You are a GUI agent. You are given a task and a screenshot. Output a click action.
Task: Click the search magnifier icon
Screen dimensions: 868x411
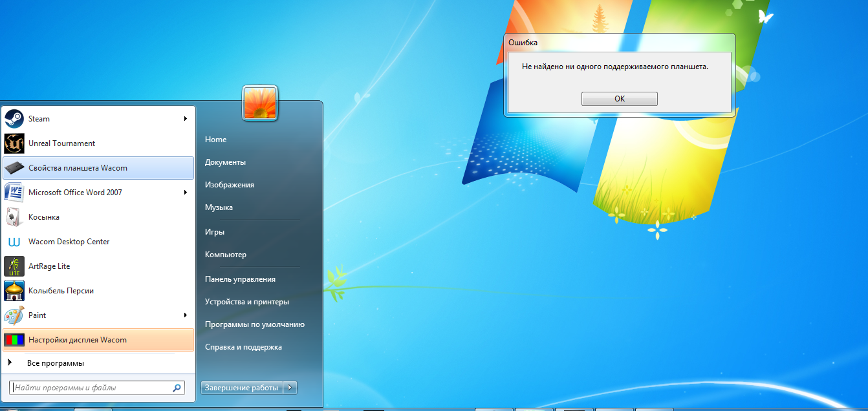point(177,388)
